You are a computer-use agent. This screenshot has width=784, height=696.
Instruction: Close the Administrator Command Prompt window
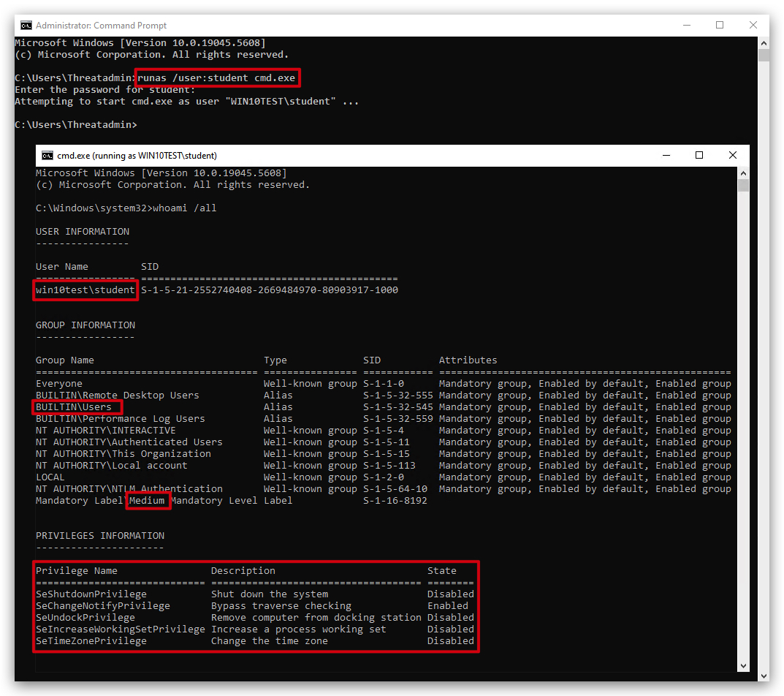[753, 25]
